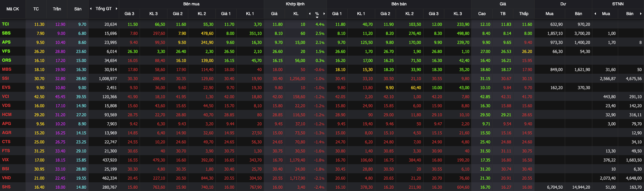Click left arrow beside Tổng GT header
Screen dimensions: 644x191
coord(91,9)
